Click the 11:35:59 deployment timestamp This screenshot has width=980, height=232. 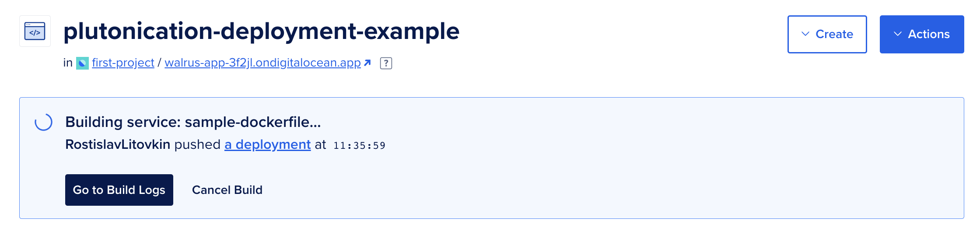(359, 145)
